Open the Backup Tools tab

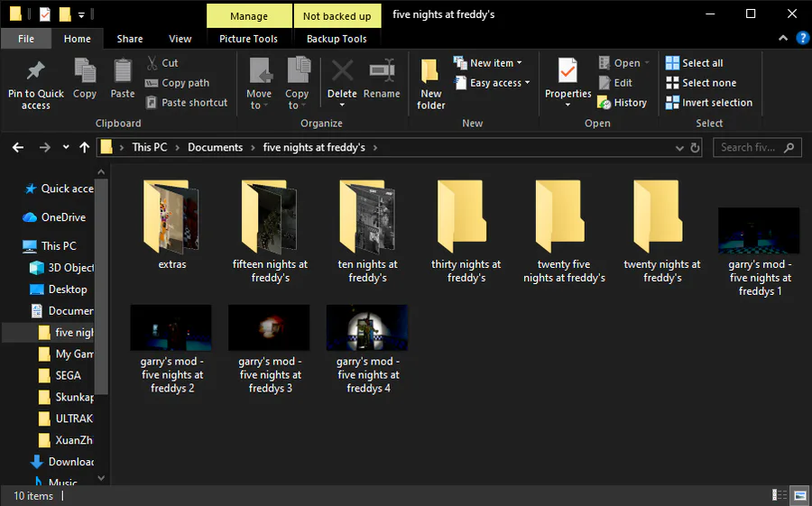pyautogui.click(x=337, y=39)
